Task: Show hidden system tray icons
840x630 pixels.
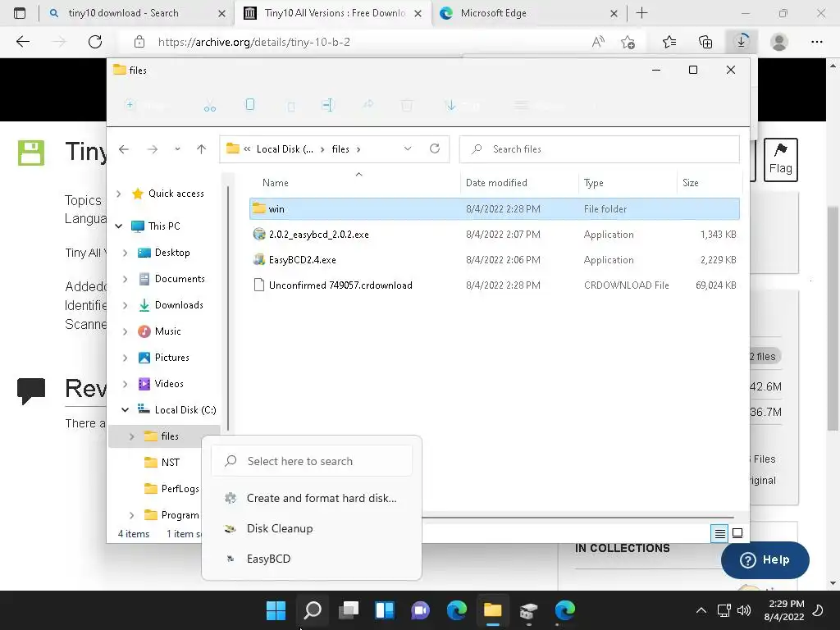Action: (x=701, y=610)
